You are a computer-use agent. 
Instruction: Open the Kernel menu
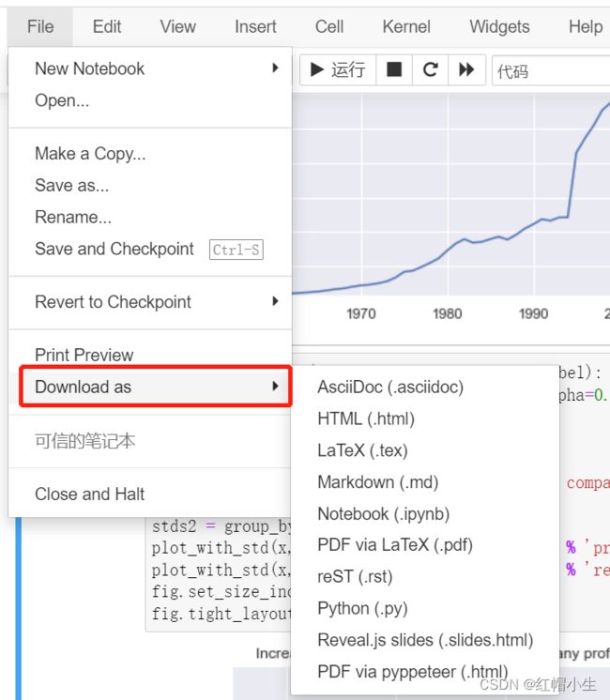(x=406, y=26)
